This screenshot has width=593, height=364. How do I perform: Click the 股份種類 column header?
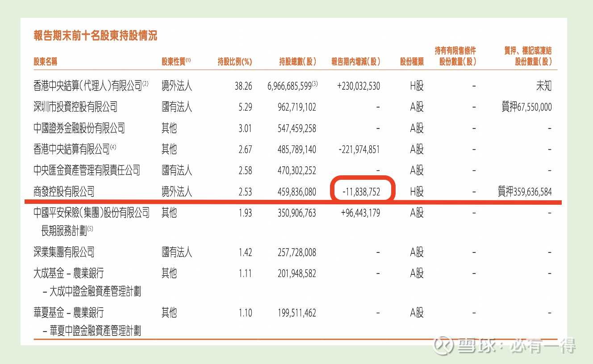click(412, 62)
